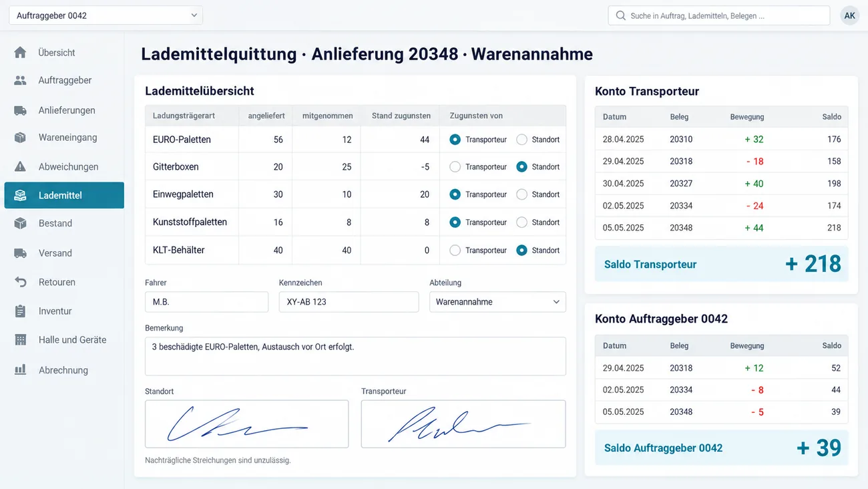Click the Übersicht home icon

pyautogui.click(x=20, y=52)
